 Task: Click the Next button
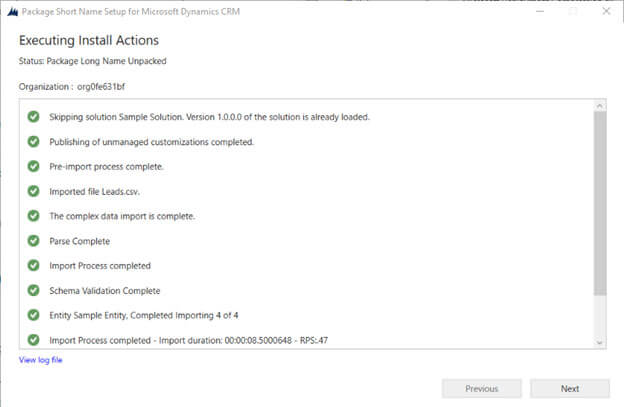coord(569,388)
